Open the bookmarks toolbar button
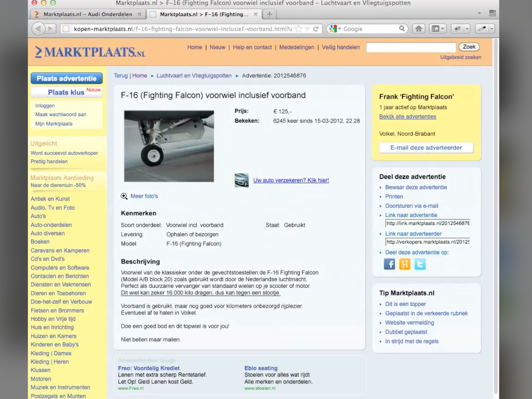Viewport: 532px width, 399px height. 436,29
